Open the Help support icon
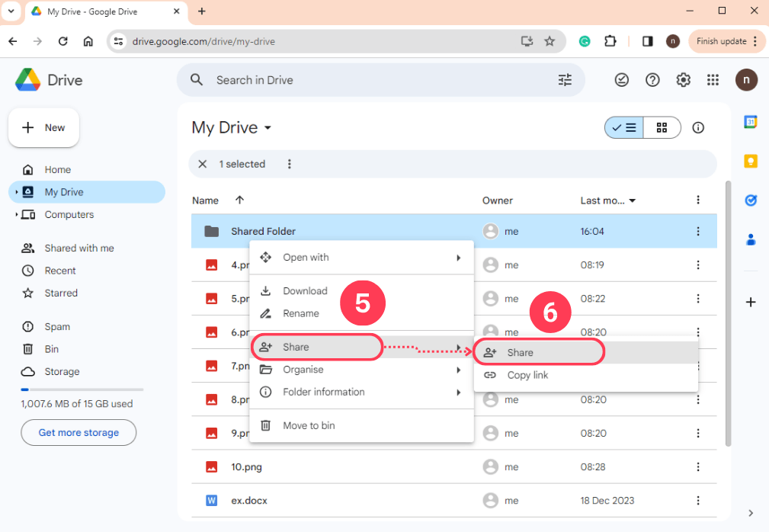 pos(652,79)
